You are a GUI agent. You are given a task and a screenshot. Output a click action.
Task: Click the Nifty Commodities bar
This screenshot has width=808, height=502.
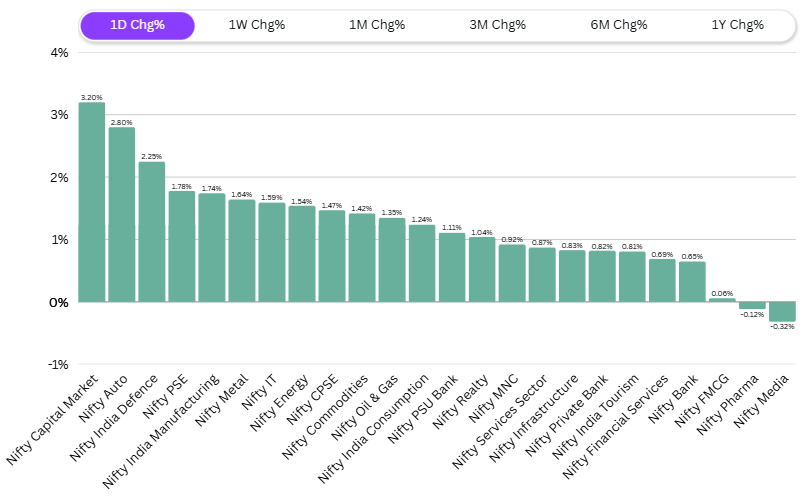(x=362, y=258)
